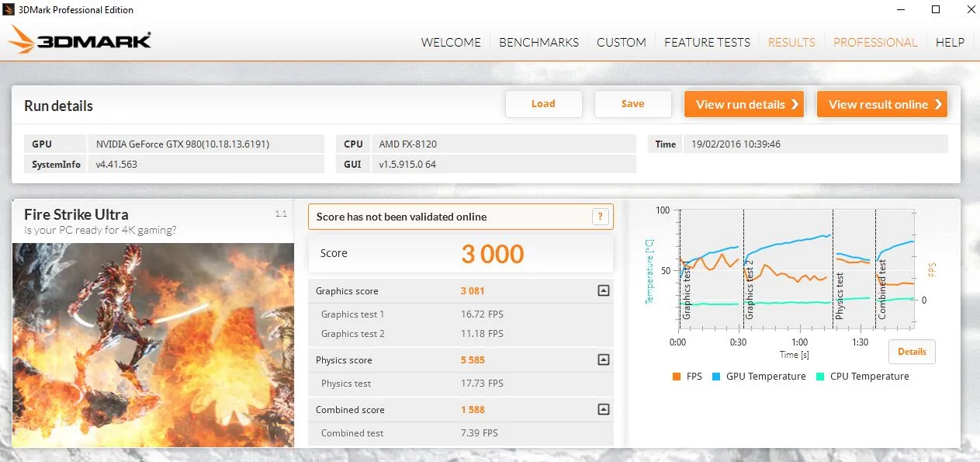
Task: Select the Welcome tab
Action: (x=451, y=43)
